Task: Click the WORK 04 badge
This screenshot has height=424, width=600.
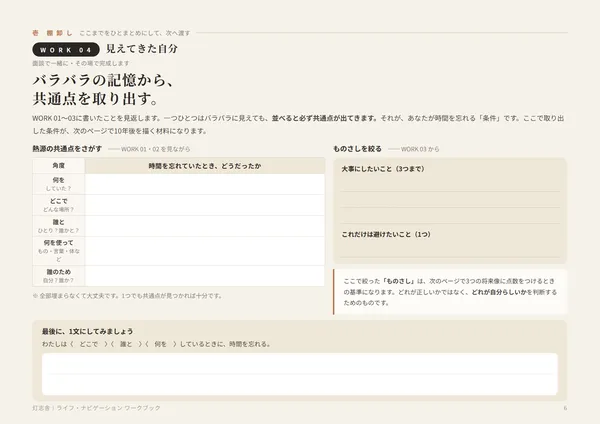Action: tap(66, 50)
